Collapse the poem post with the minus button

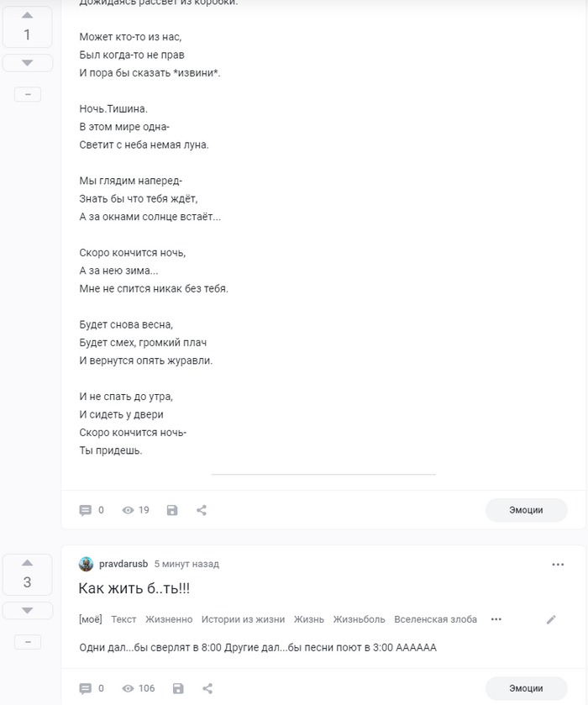coord(28,93)
